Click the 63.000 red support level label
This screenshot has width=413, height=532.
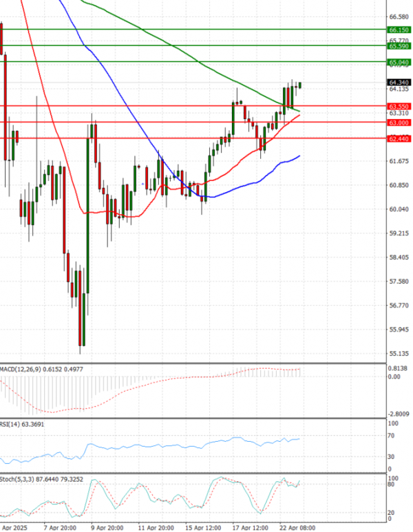pyautogui.click(x=399, y=123)
